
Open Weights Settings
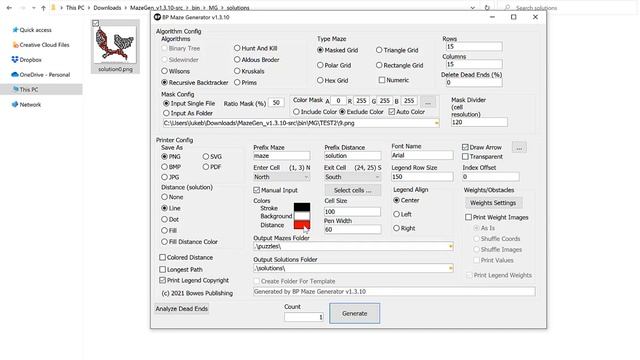tap(493, 203)
